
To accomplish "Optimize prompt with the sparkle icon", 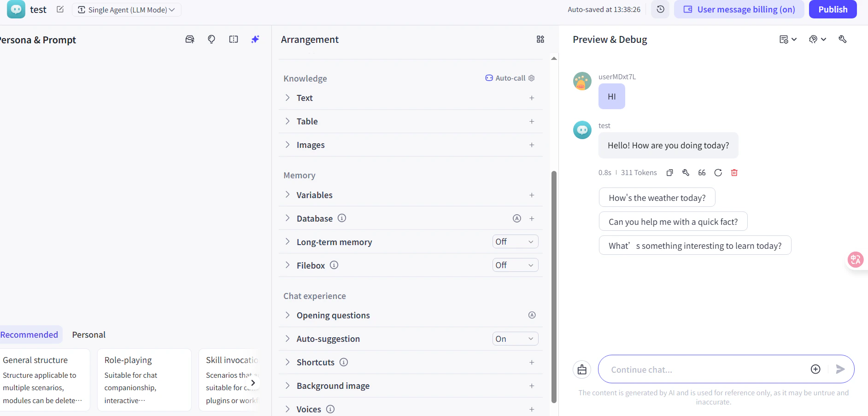I will pyautogui.click(x=255, y=39).
